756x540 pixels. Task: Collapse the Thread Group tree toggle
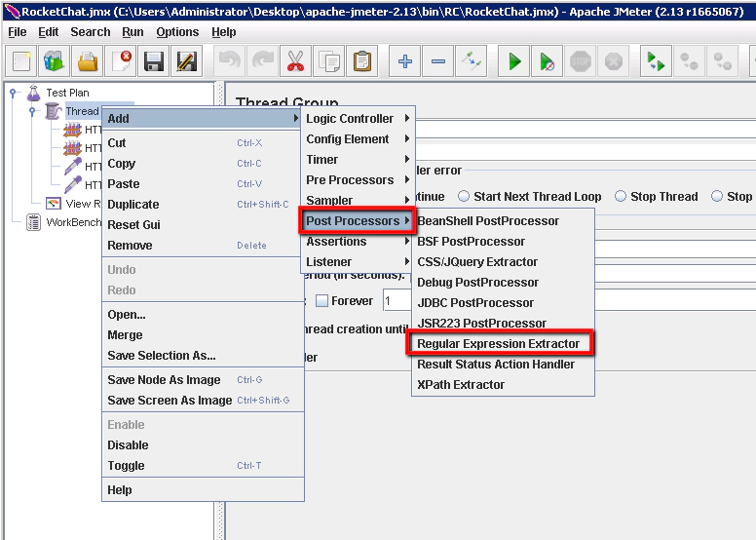32,111
